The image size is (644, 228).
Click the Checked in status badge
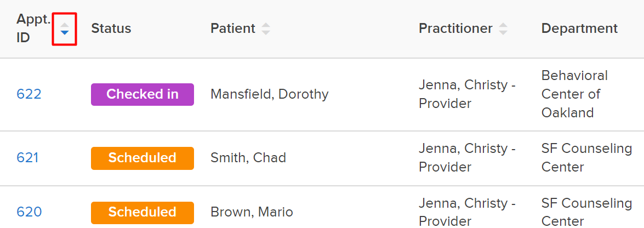pos(143,94)
